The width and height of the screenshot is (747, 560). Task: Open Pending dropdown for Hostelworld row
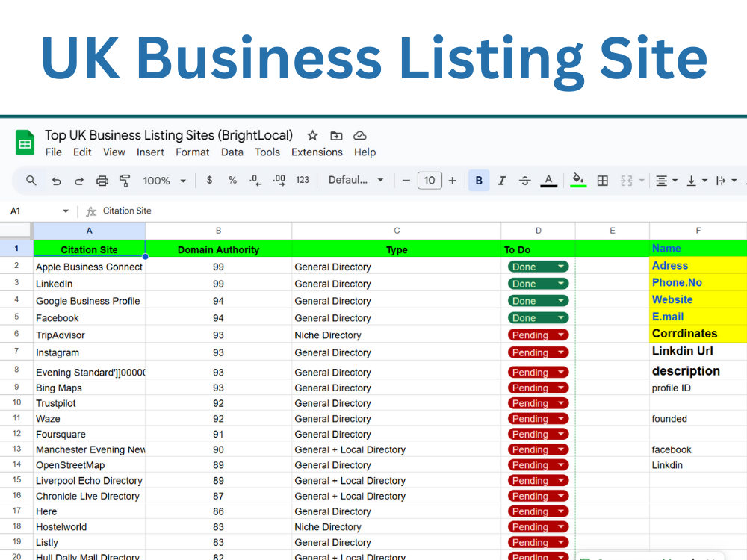(539, 527)
